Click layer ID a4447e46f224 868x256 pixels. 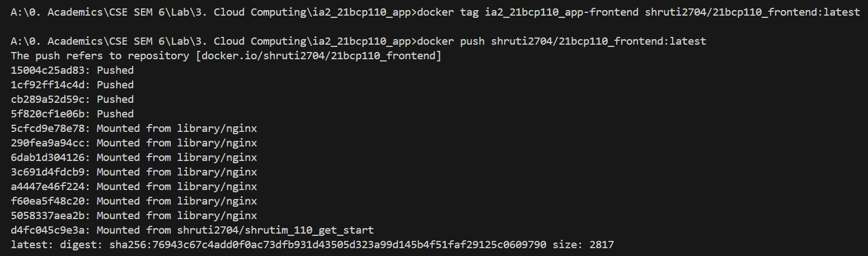(50, 187)
